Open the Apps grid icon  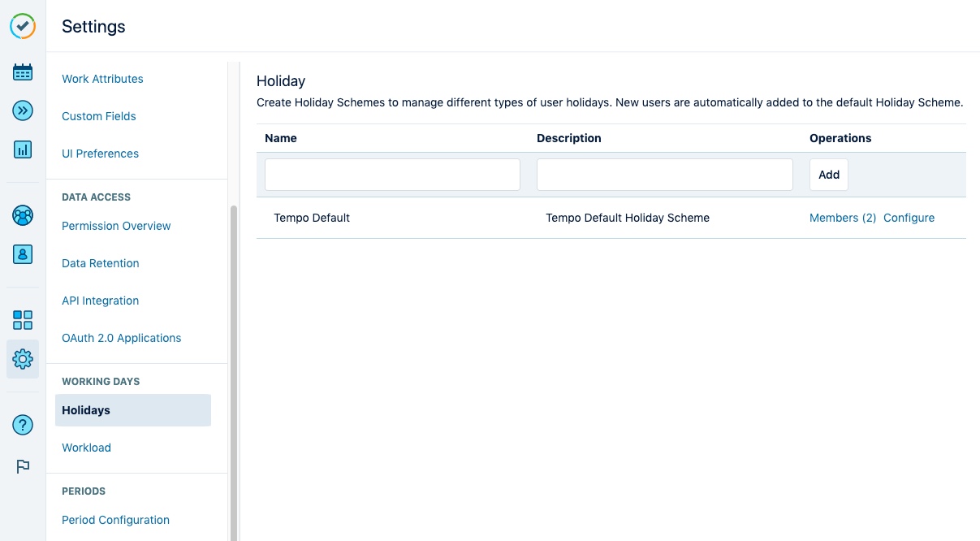[x=23, y=320]
